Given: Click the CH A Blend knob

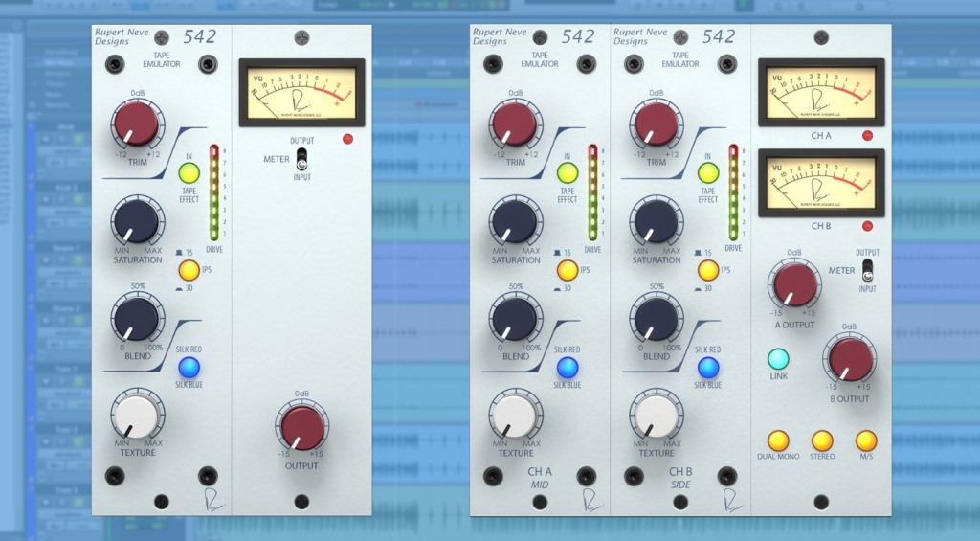Looking at the screenshot, I should [515, 319].
